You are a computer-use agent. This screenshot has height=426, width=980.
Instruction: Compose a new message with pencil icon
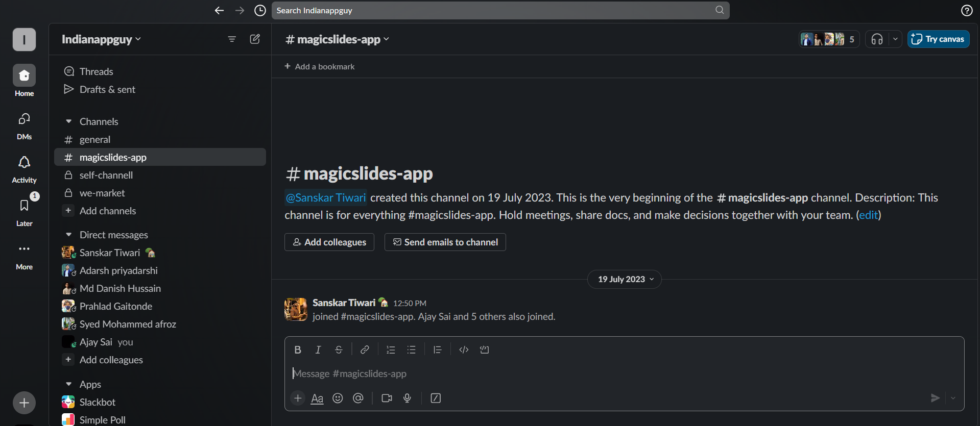(x=255, y=39)
